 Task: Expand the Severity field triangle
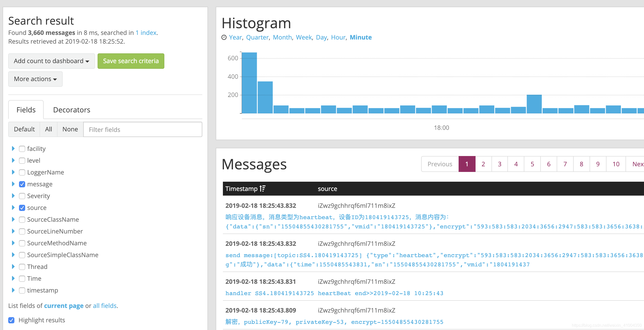click(13, 196)
